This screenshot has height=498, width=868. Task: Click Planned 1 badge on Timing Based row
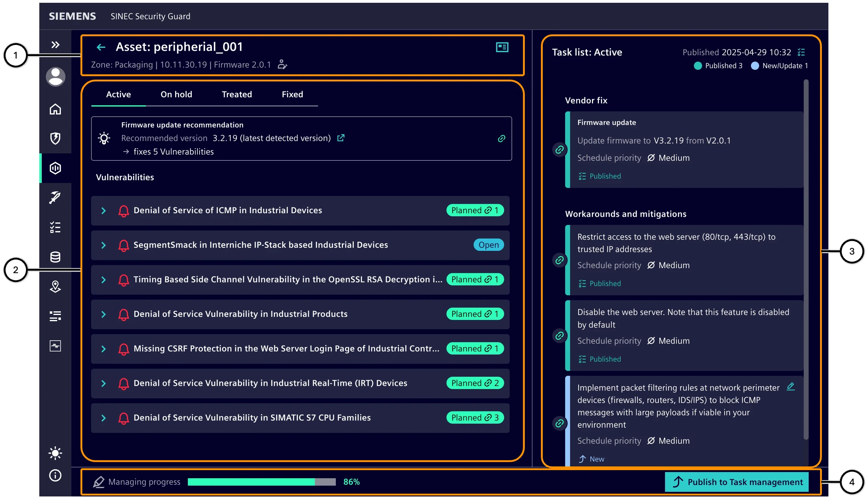coord(475,279)
